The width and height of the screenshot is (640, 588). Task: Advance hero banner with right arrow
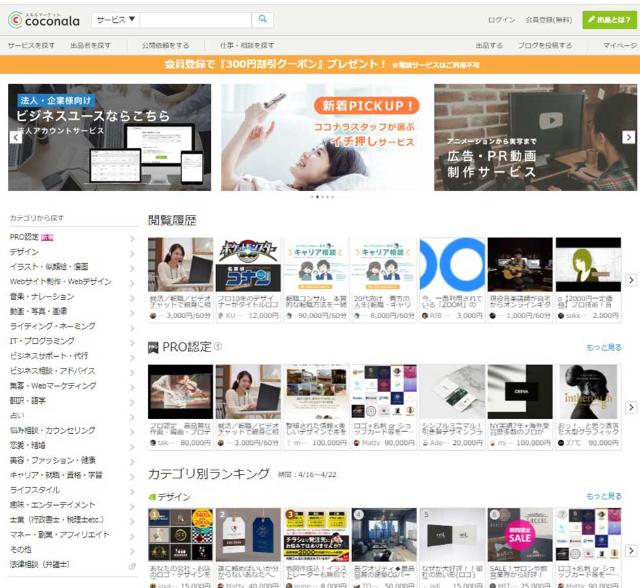tap(628, 137)
